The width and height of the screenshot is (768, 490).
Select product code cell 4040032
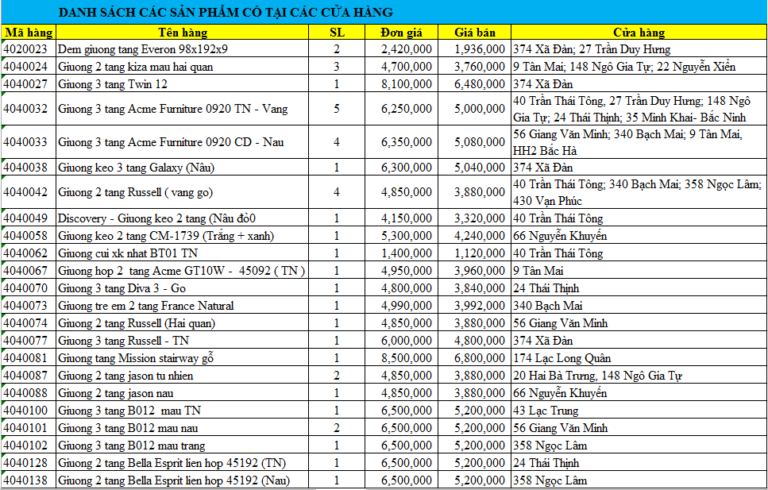pyautogui.click(x=27, y=109)
